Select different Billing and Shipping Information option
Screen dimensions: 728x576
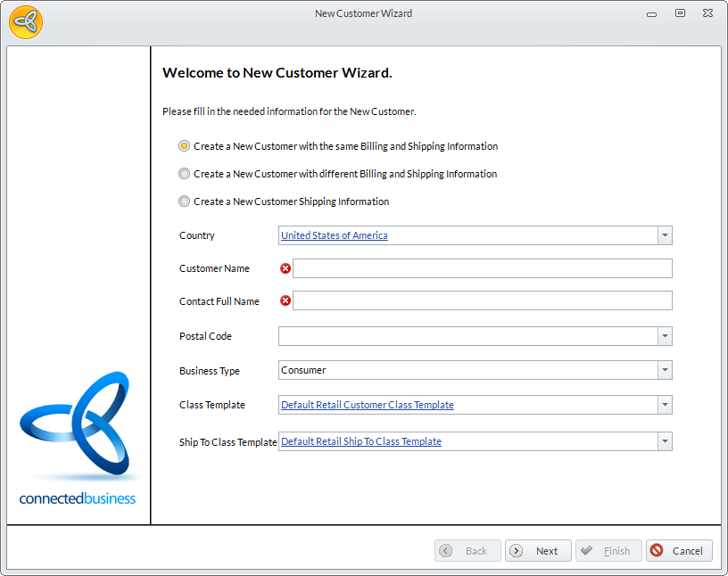point(185,174)
